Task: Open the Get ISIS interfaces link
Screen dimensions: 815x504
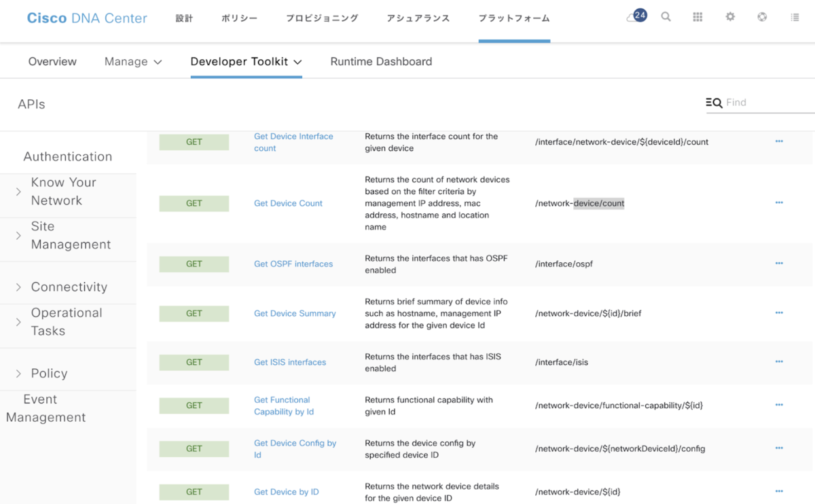Action: click(290, 362)
